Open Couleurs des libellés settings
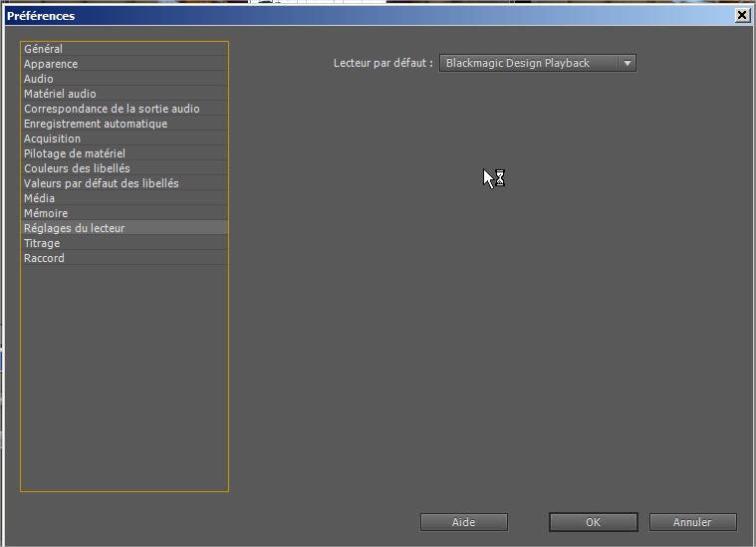The image size is (756, 547). (125, 168)
